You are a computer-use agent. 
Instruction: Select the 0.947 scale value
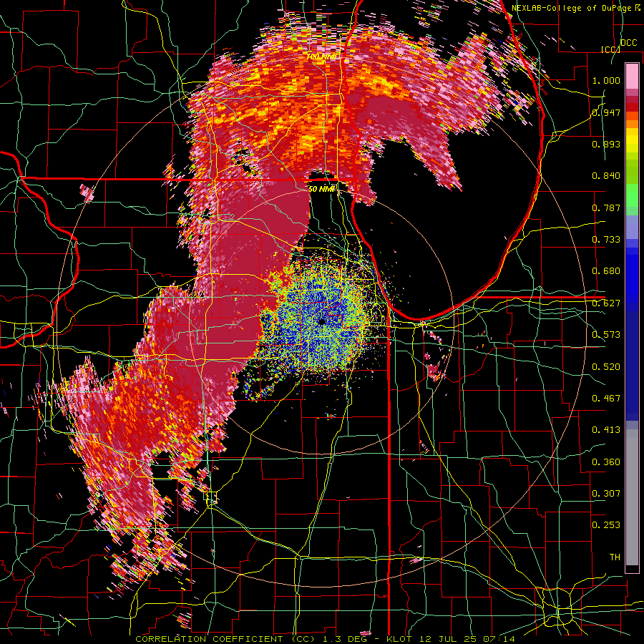[x=606, y=112]
